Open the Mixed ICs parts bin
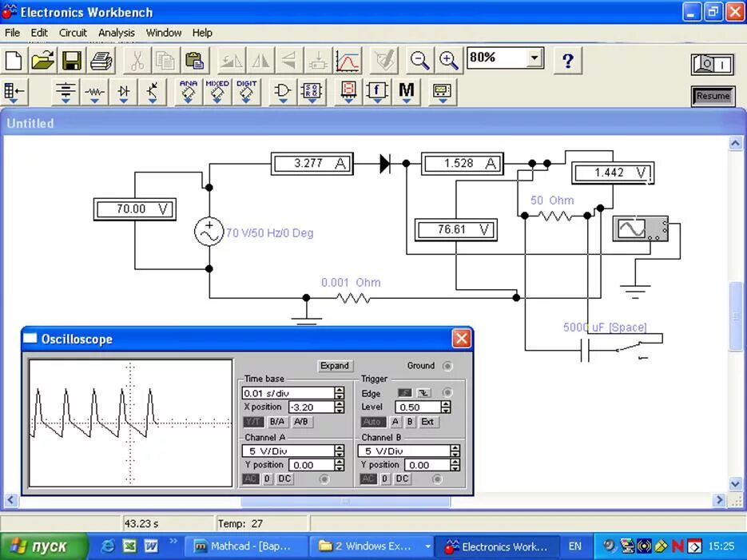Viewport: 747px width, 560px height. (217, 91)
